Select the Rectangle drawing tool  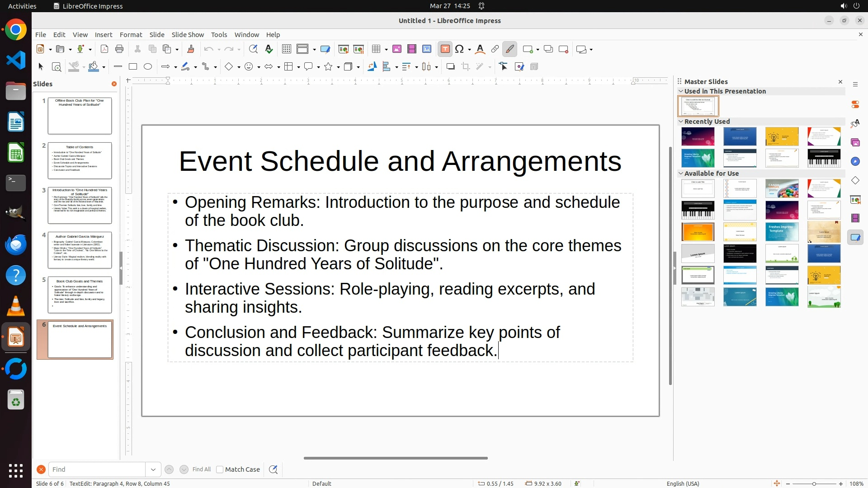tap(133, 67)
